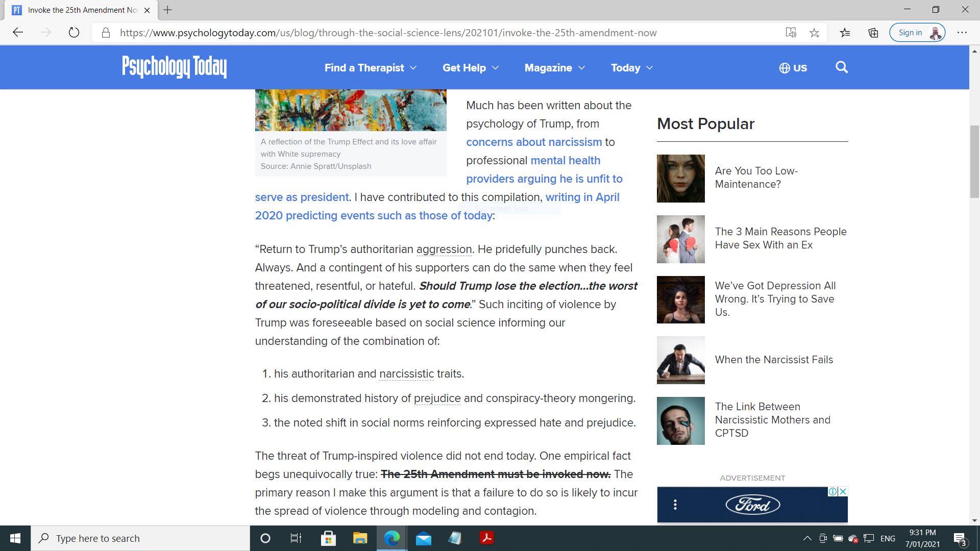
Task: Click the browser address bar URL
Action: (x=388, y=33)
